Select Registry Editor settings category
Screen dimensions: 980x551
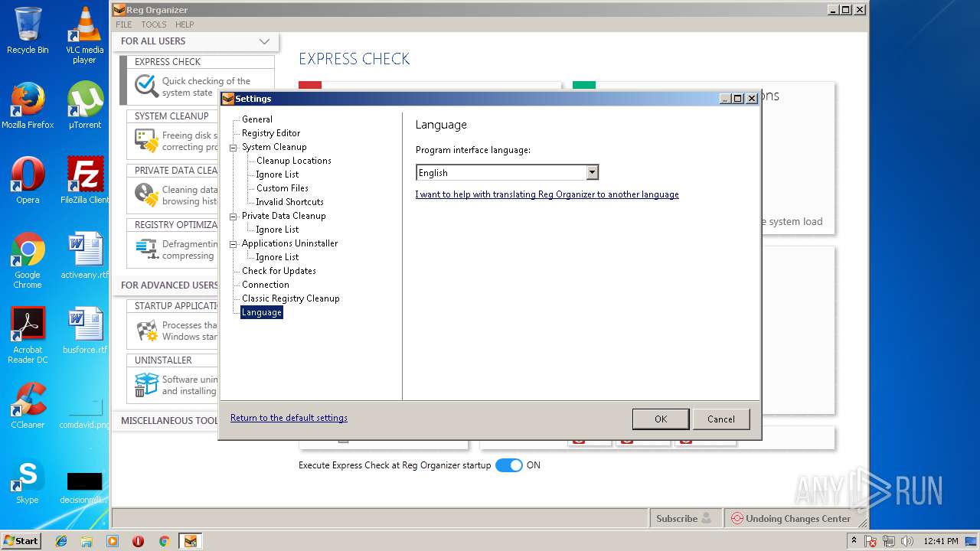pyautogui.click(x=271, y=133)
